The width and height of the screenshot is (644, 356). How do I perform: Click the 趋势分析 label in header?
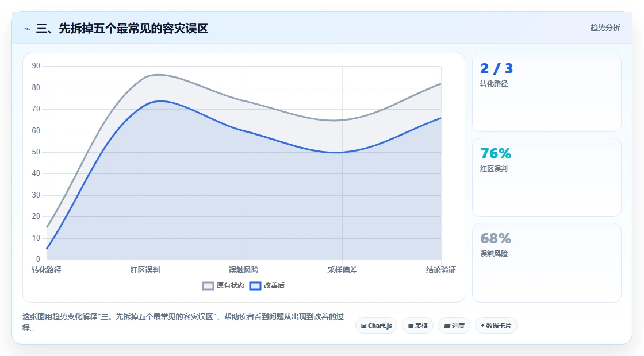605,28
